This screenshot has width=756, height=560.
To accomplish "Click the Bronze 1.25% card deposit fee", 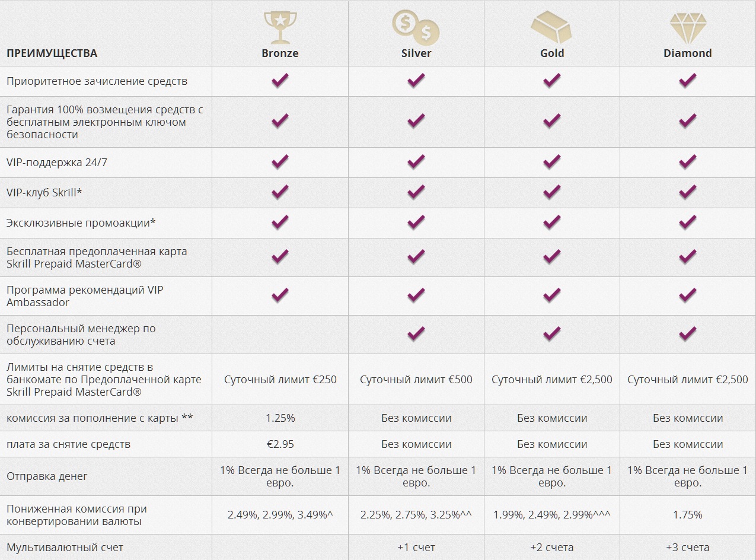I will pyautogui.click(x=280, y=418).
